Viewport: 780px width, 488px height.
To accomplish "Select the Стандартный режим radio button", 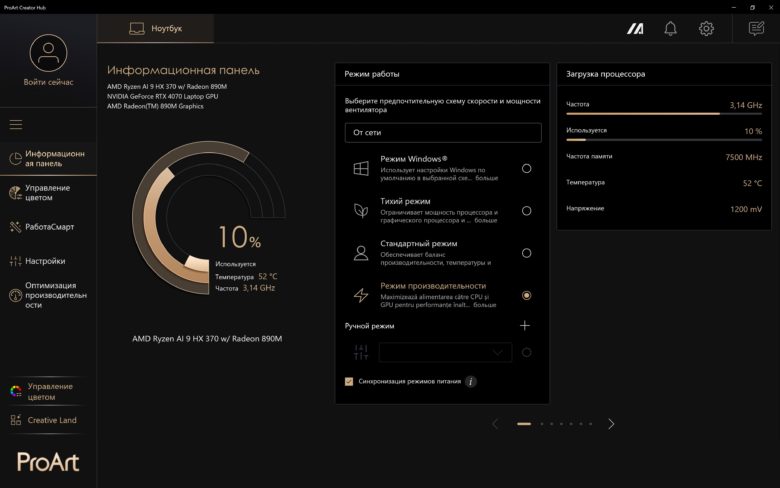I will pyautogui.click(x=526, y=253).
